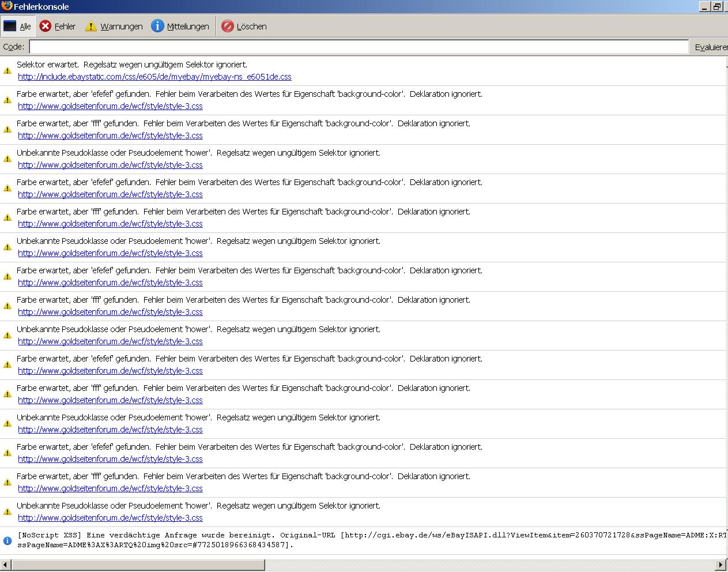Filter console by Mitteilungen messages

tap(180, 26)
